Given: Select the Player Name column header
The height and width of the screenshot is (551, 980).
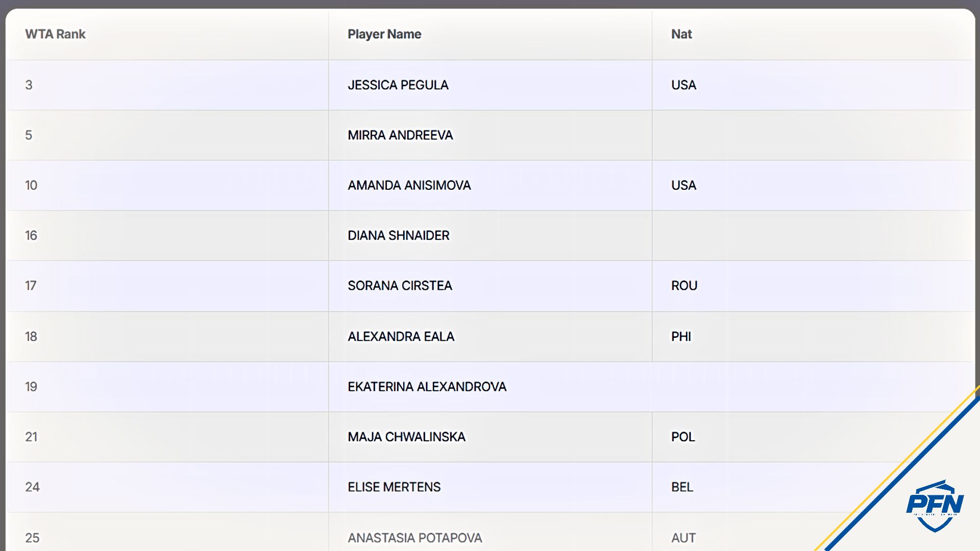Looking at the screenshot, I should pos(384,34).
